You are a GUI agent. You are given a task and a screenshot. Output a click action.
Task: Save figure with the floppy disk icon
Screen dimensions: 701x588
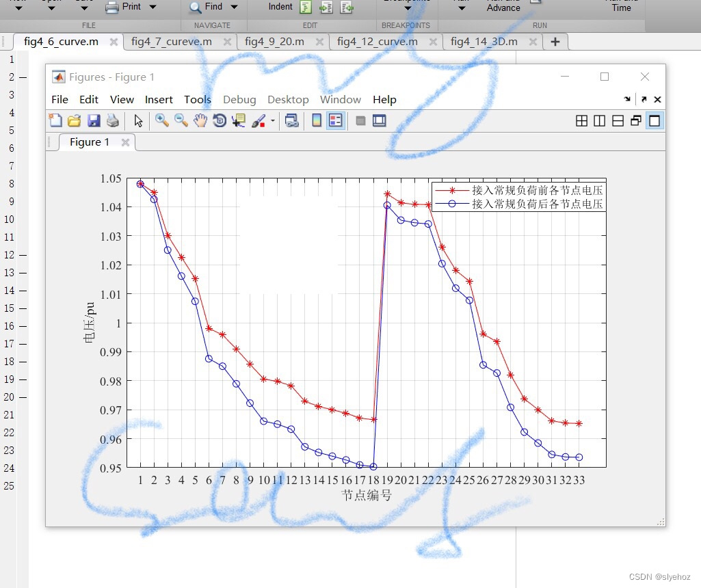click(x=94, y=120)
